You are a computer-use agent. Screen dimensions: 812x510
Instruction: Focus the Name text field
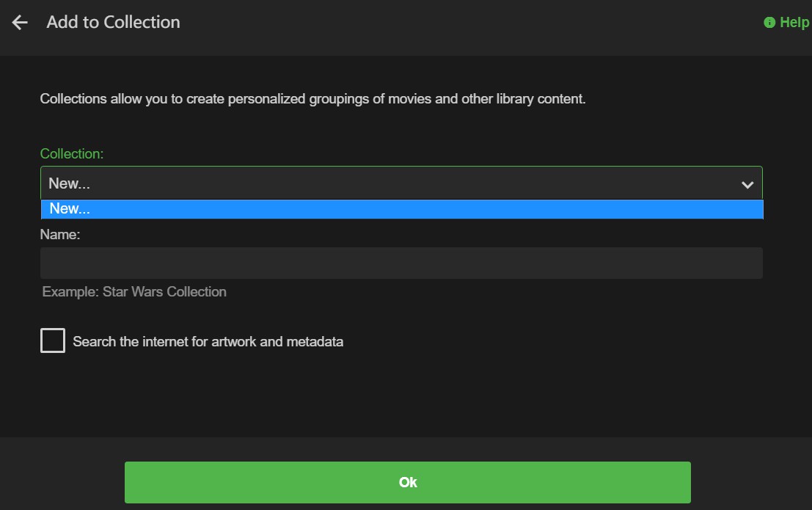coord(401,263)
